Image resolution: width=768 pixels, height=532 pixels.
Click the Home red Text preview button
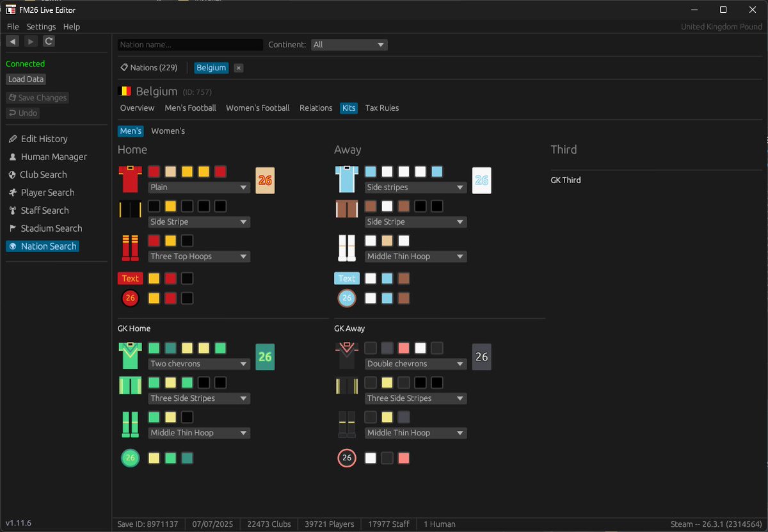click(x=130, y=278)
